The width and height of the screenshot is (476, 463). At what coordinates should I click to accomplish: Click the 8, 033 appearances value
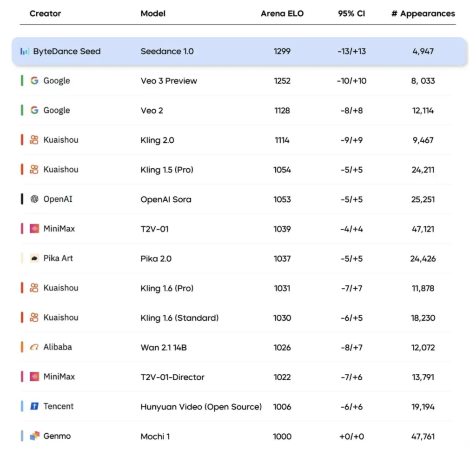click(423, 81)
